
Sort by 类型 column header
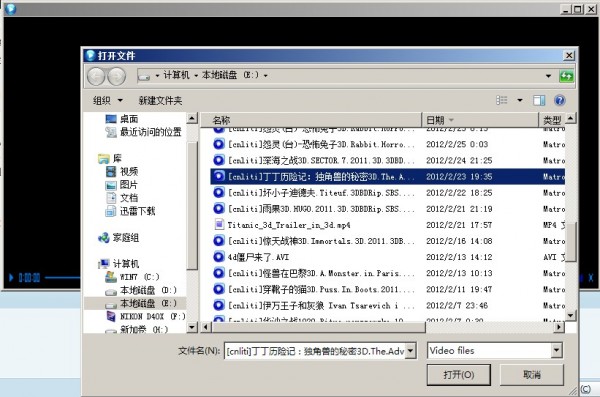pos(552,120)
